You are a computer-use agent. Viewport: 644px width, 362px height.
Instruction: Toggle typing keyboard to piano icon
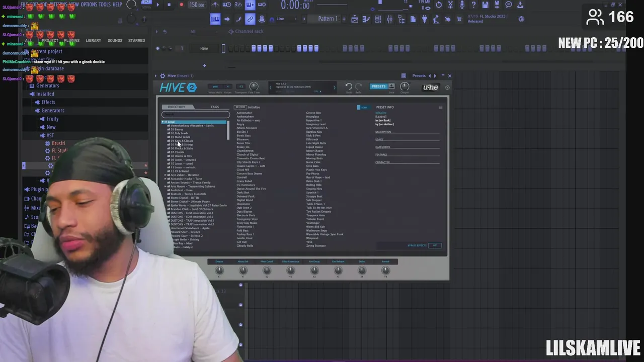point(215,19)
